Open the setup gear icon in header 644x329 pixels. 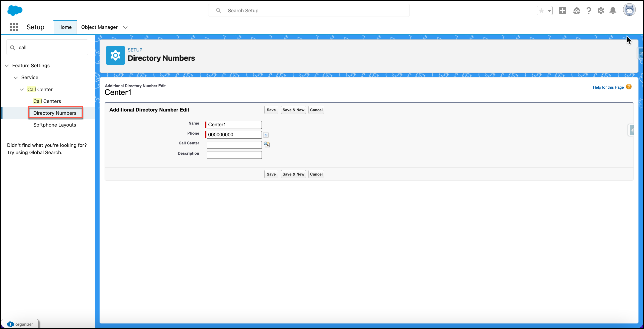[601, 11]
